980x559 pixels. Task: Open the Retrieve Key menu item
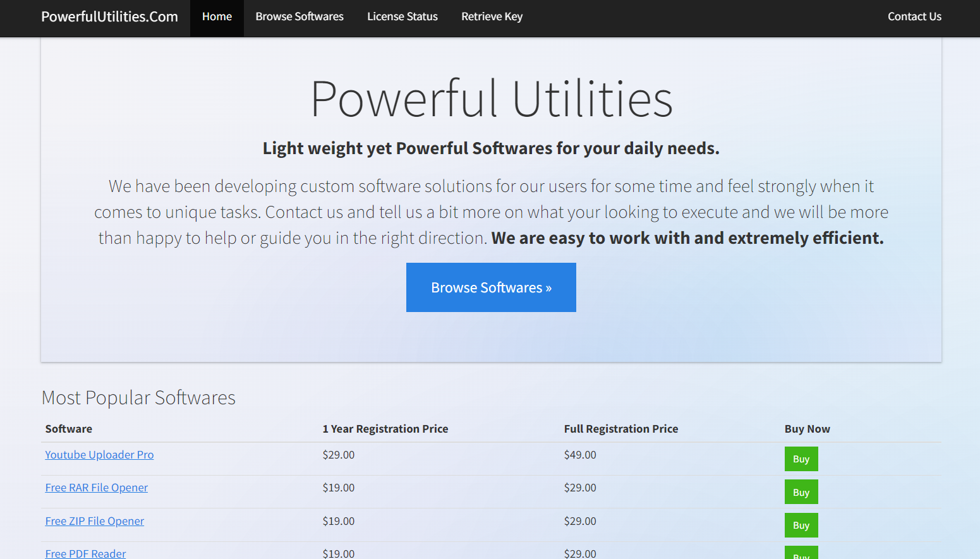[x=492, y=16]
